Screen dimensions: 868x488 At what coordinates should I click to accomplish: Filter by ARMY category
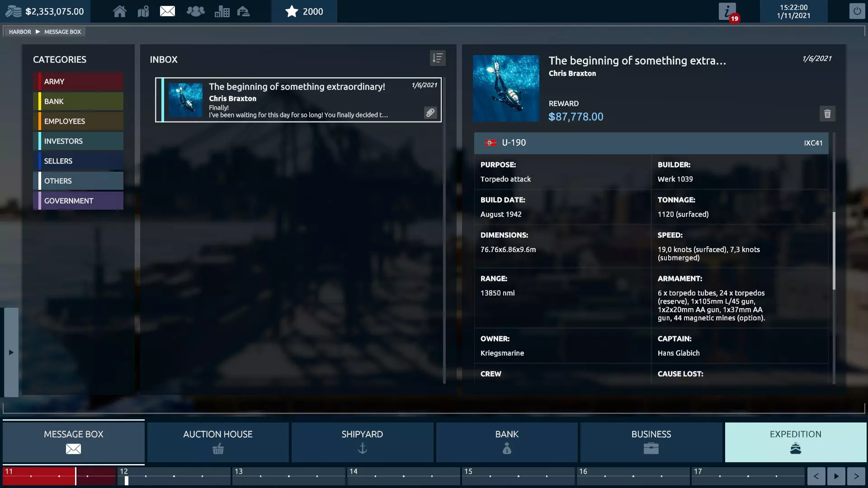pyautogui.click(x=78, y=82)
